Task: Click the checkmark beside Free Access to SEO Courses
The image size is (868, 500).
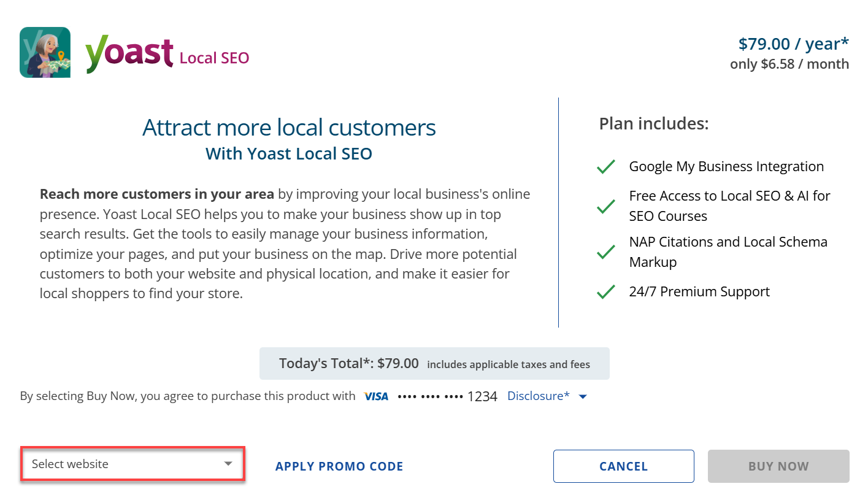Action: (605, 206)
